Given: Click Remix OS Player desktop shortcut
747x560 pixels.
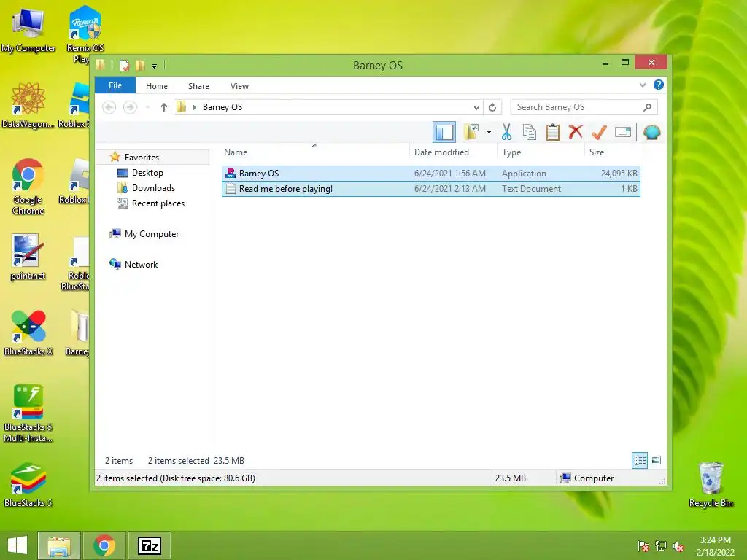Looking at the screenshot, I should (x=85, y=34).
